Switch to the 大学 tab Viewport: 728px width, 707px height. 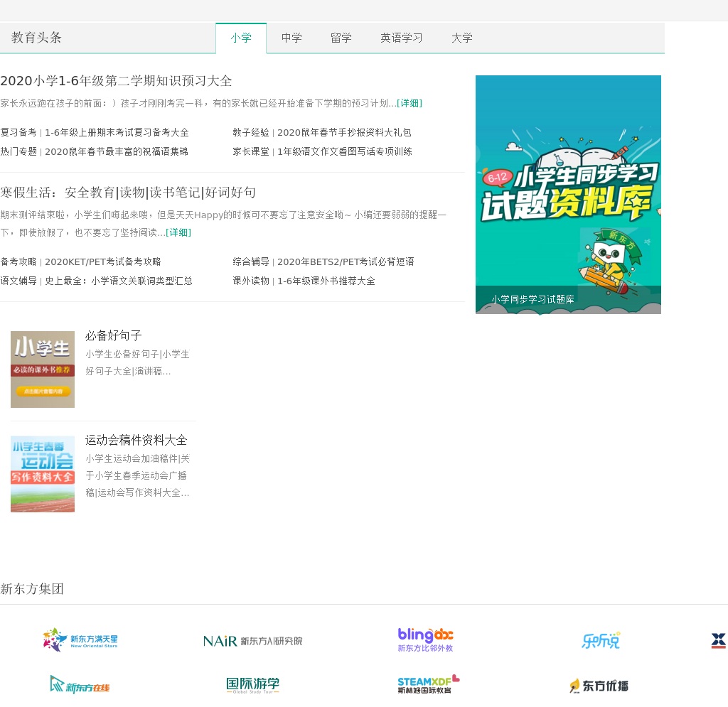click(461, 38)
